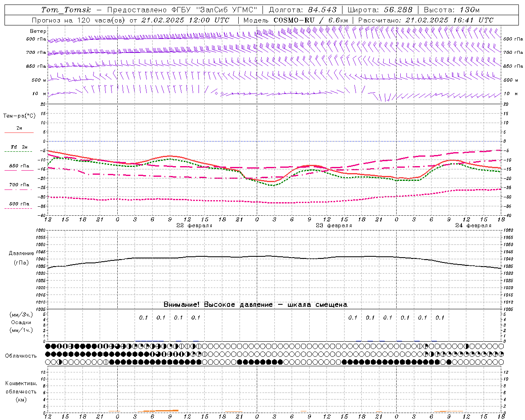Image resolution: width=525 pixels, height=420 pixels.
Task: Click the 500 гПа temperature legend entry
Action: coord(19,204)
